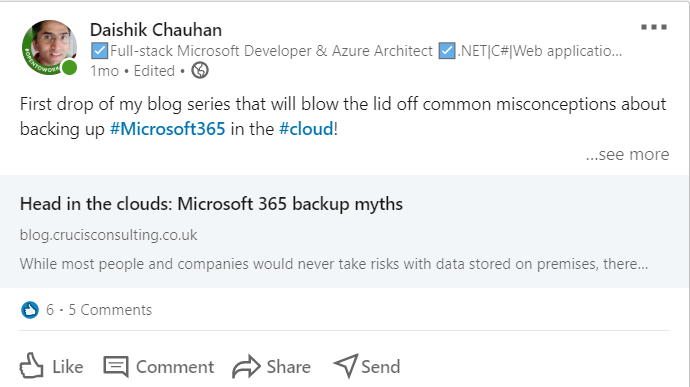The height and width of the screenshot is (387, 690).
Task: Open the Daishik Chauhan profile name link
Action: point(156,30)
